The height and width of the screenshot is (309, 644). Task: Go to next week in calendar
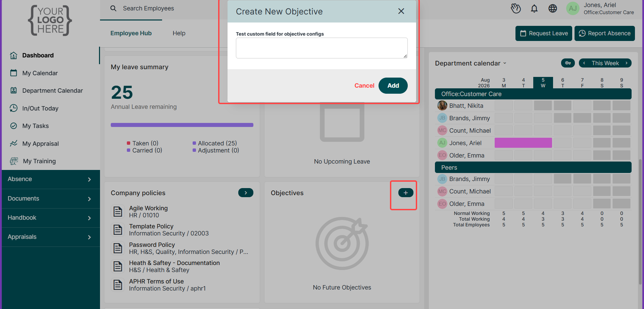coord(626,63)
